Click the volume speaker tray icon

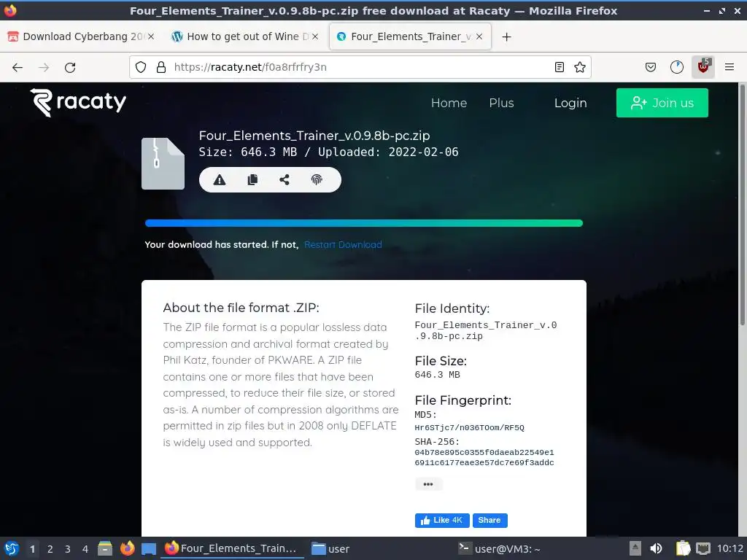click(656, 548)
